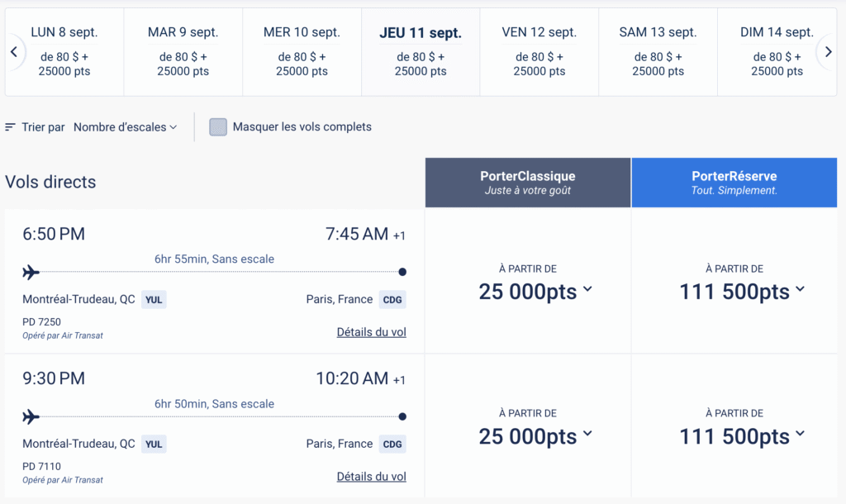Screen dimensions: 846x504
Task: Open the Nombre d'escales sort dropdown
Action: coord(125,127)
